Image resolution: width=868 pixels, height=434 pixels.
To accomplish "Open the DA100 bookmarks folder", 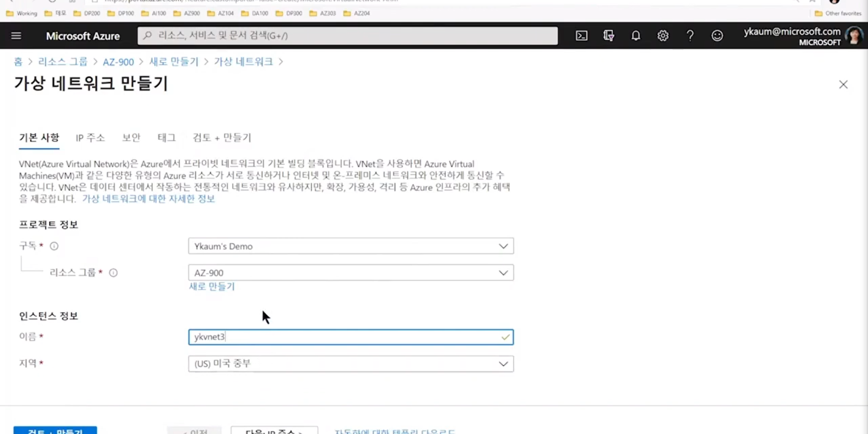I will pyautogui.click(x=255, y=13).
